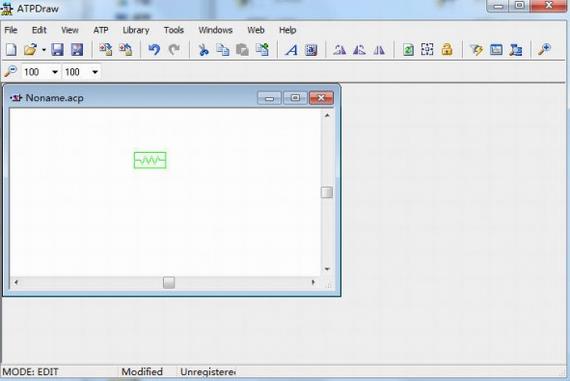Click the zoom in magnifier icon
The image size is (570, 381).
[545, 49]
